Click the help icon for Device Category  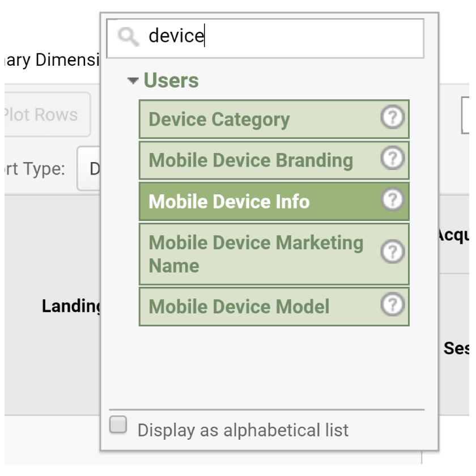coord(392,117)
